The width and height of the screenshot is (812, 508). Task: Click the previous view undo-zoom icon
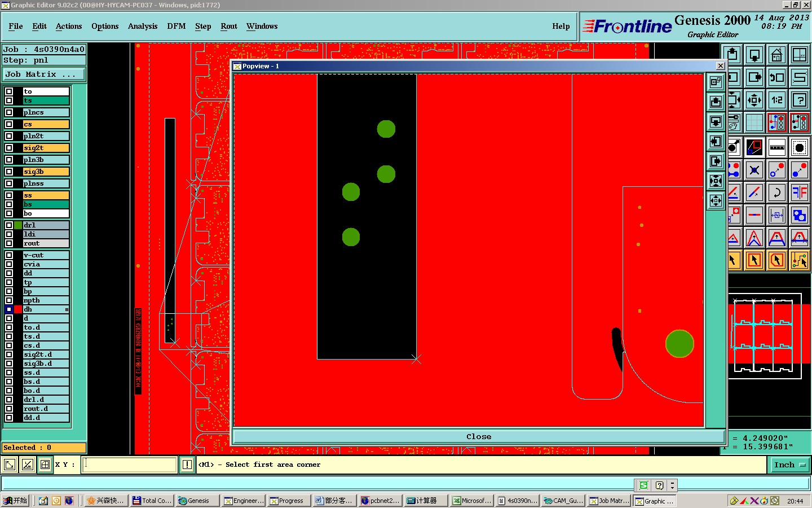[776, 77]
